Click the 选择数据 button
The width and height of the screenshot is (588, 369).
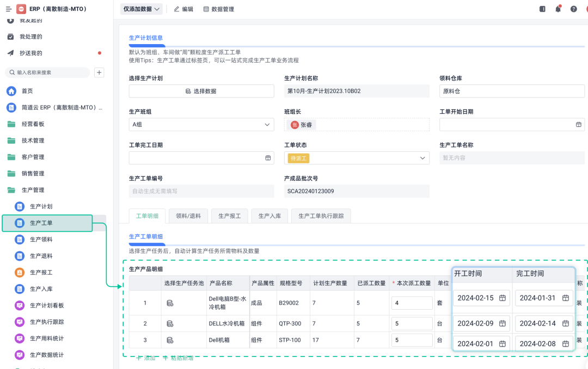201,91
